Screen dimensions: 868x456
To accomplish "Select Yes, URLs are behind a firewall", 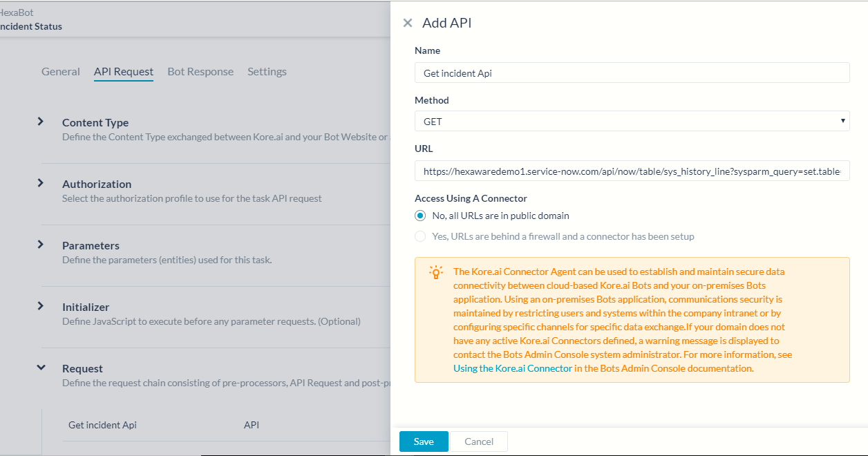I will point(420,236).
